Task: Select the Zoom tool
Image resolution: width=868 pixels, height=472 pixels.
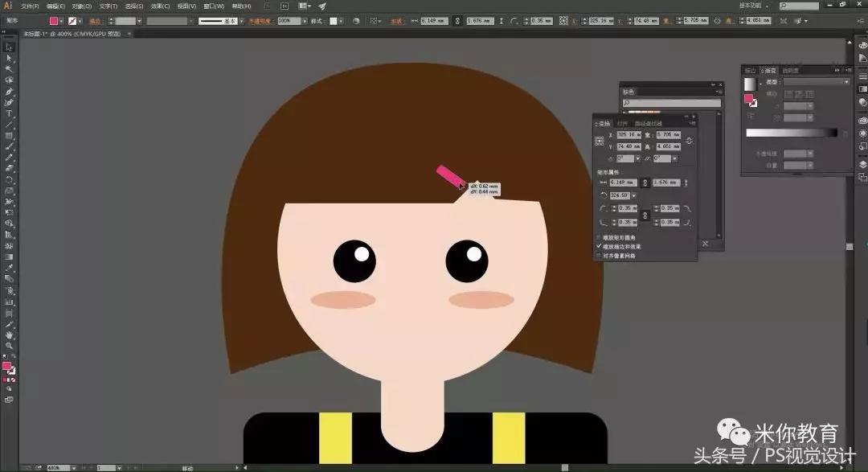Action: [9, 345]
